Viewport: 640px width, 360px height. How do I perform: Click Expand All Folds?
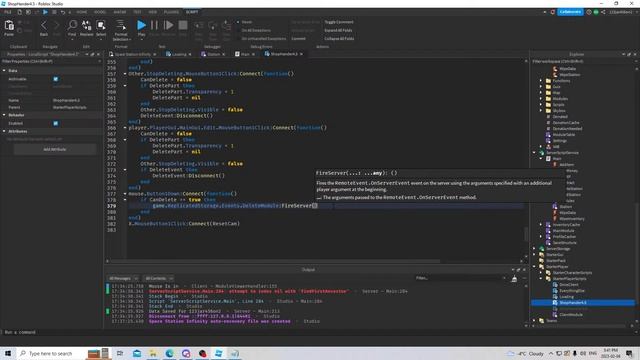click(x=338, y=30)
